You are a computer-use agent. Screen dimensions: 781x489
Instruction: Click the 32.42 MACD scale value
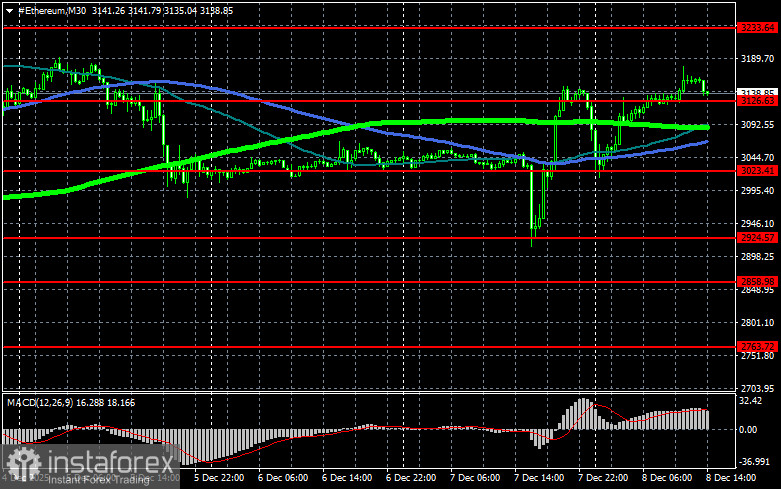(751, 401)
